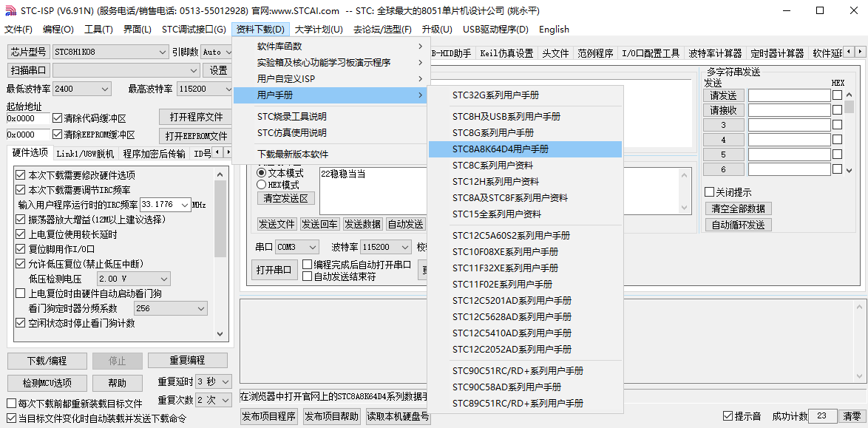Click the 下载/编程 button
Viewport: 868px width, 428px height.
tap(47, 361)
